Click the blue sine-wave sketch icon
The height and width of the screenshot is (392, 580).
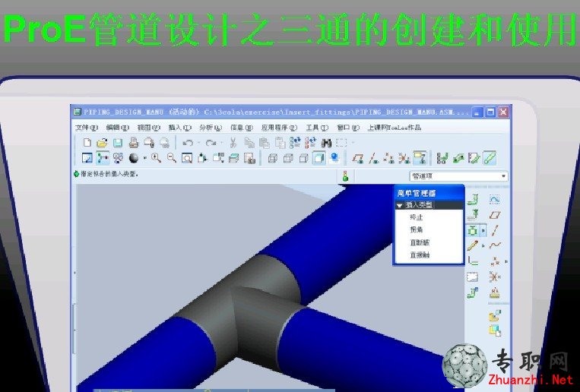coord(495,200)
